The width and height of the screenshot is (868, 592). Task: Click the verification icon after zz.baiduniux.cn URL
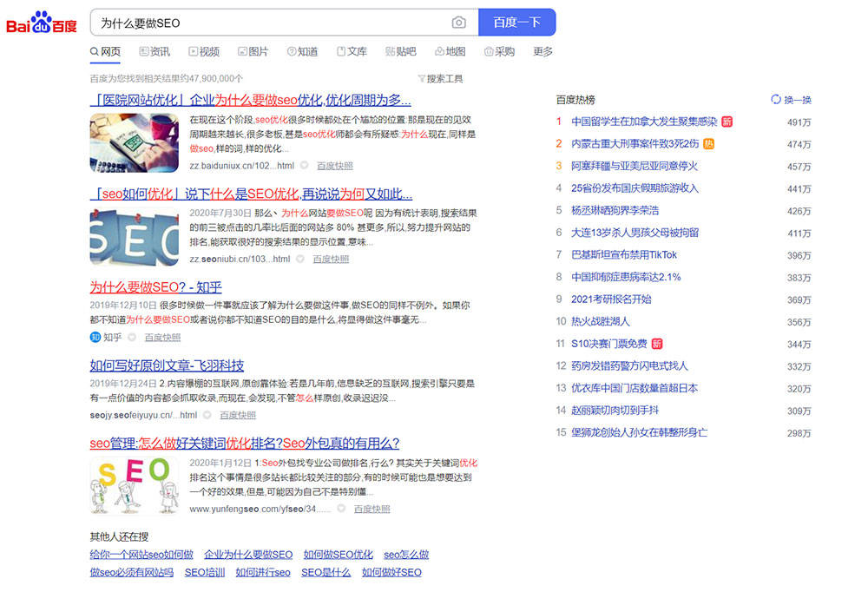[305, 166]
